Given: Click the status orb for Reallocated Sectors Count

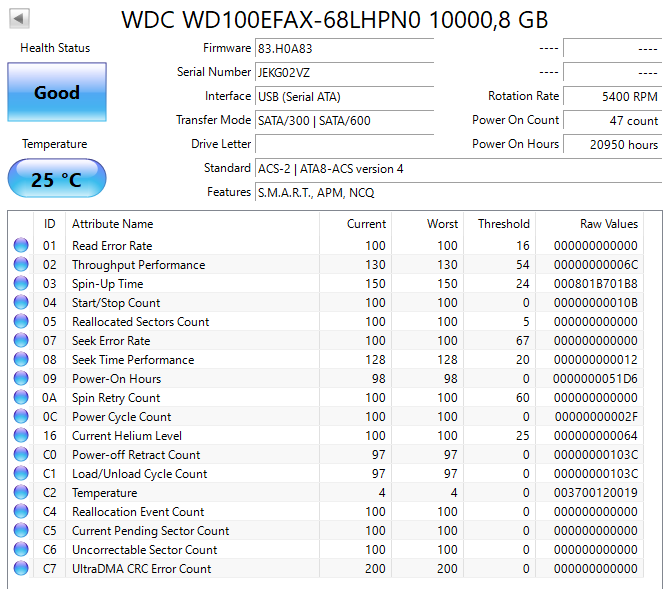Looking at the screenshot, I should [x=21, y=322].
